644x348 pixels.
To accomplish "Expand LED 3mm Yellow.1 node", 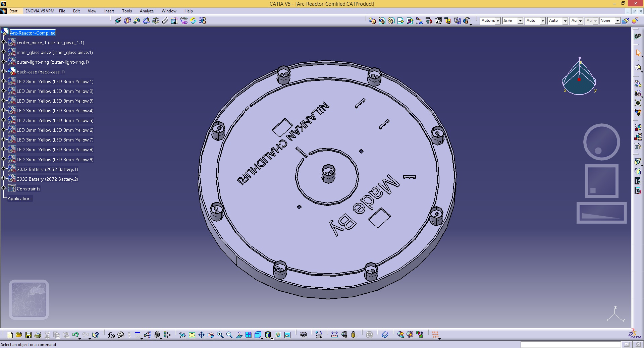I will coord(3,81).
